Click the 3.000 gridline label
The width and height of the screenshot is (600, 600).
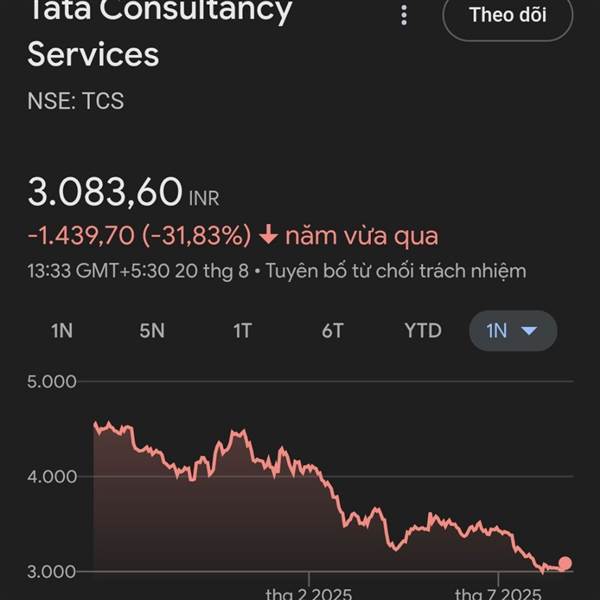(x=52, y=572)
